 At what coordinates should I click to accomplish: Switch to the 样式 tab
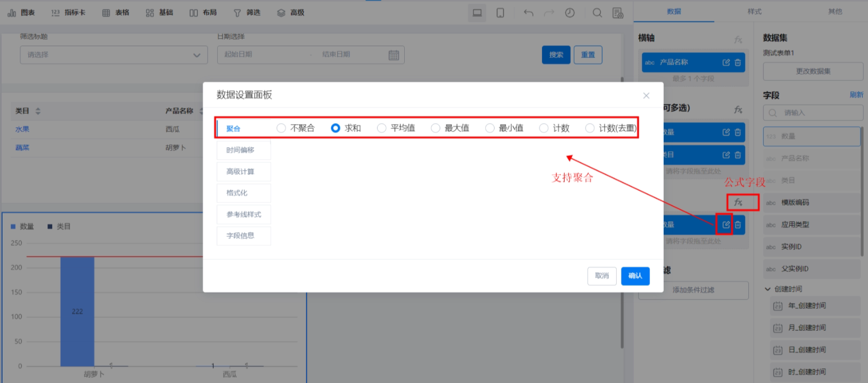tap(755, 11)
